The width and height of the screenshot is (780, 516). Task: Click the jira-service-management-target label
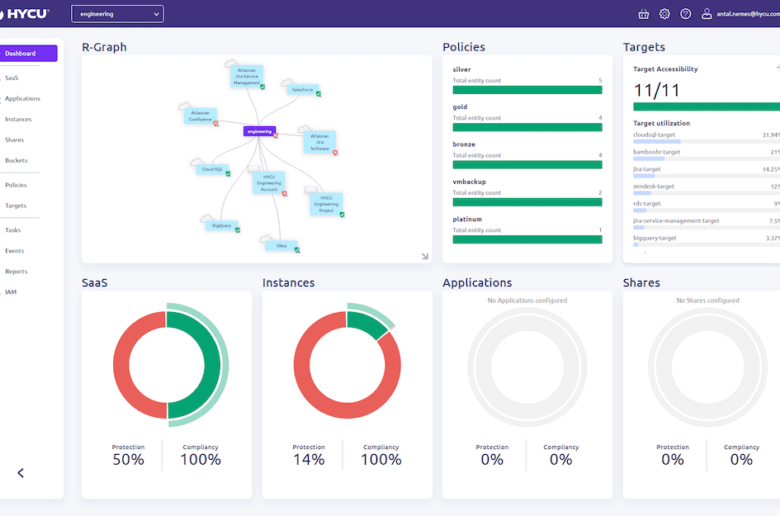[x=676, y=221]
